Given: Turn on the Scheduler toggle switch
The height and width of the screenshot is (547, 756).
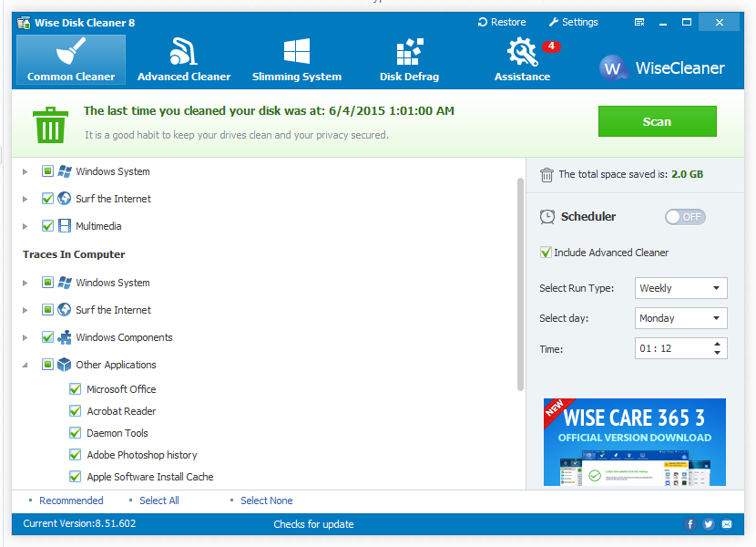Looking at the screenshot, I should tap(685, 217).
